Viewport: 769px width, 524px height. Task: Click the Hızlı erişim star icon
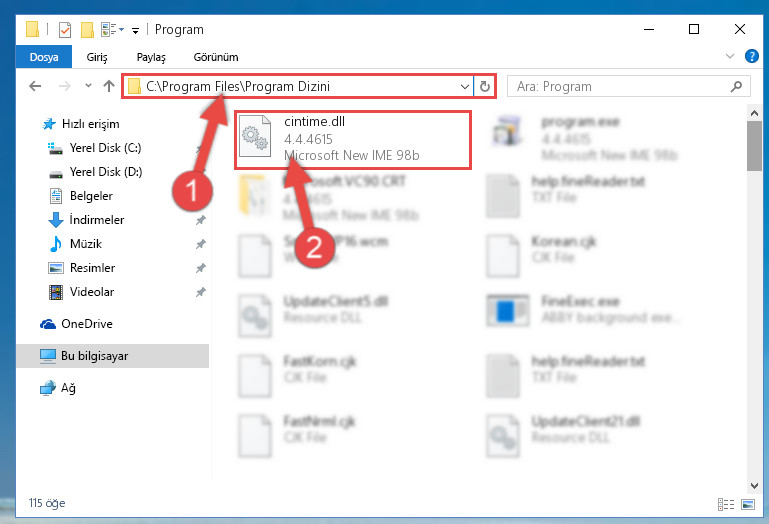pyautogui.click(x=49, y=124)
